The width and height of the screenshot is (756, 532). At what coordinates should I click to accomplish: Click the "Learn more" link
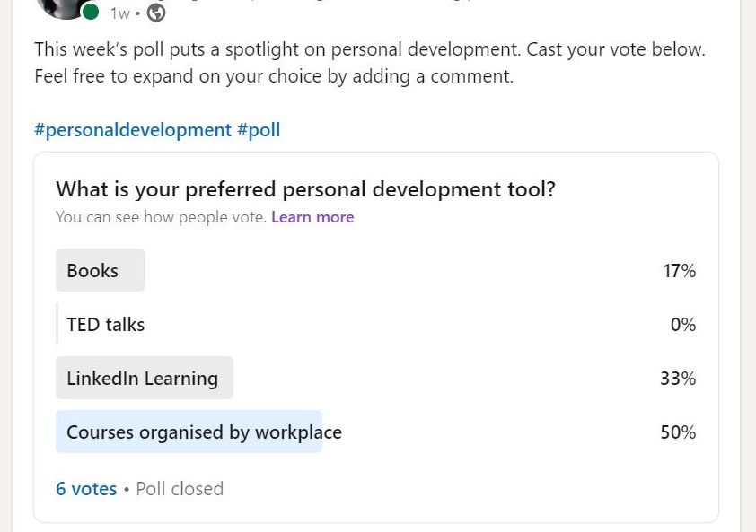pyautogui.click(x=312, y=217)
